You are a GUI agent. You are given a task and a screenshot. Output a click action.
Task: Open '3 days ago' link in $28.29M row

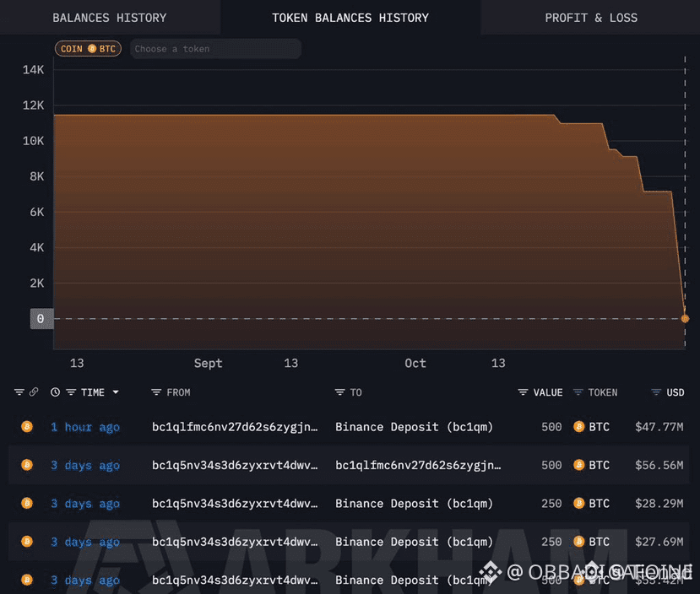[x=85, y=504]
